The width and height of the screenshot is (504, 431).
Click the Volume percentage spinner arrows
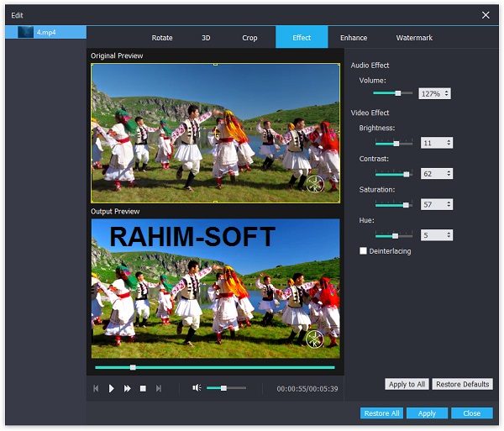(447, 93)
